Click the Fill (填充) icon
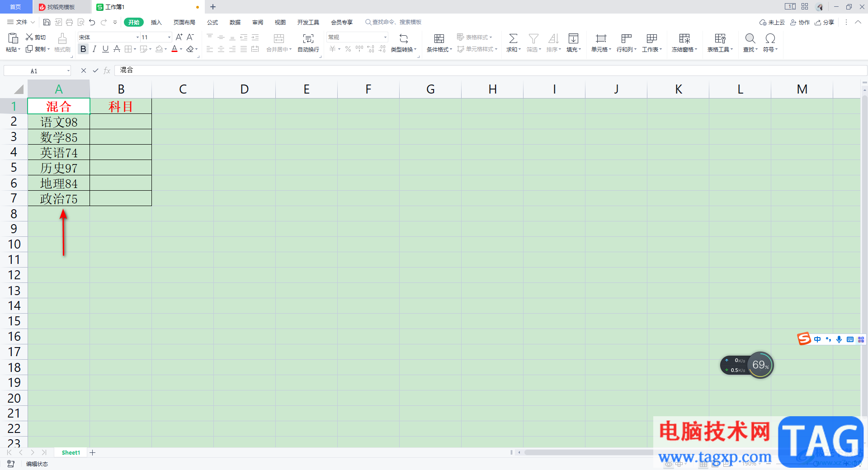Viewport: 868px width, 470px height. [x=573, y=38]
